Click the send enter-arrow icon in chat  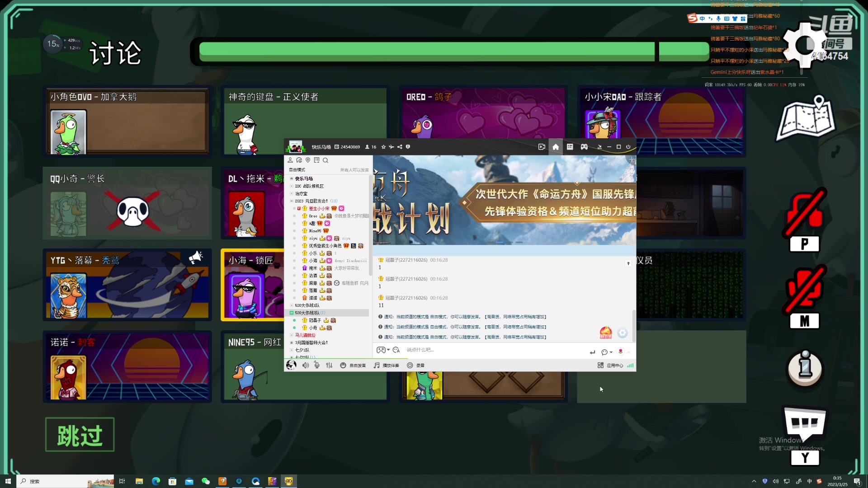pyautogui.click(x=592, y=352)
